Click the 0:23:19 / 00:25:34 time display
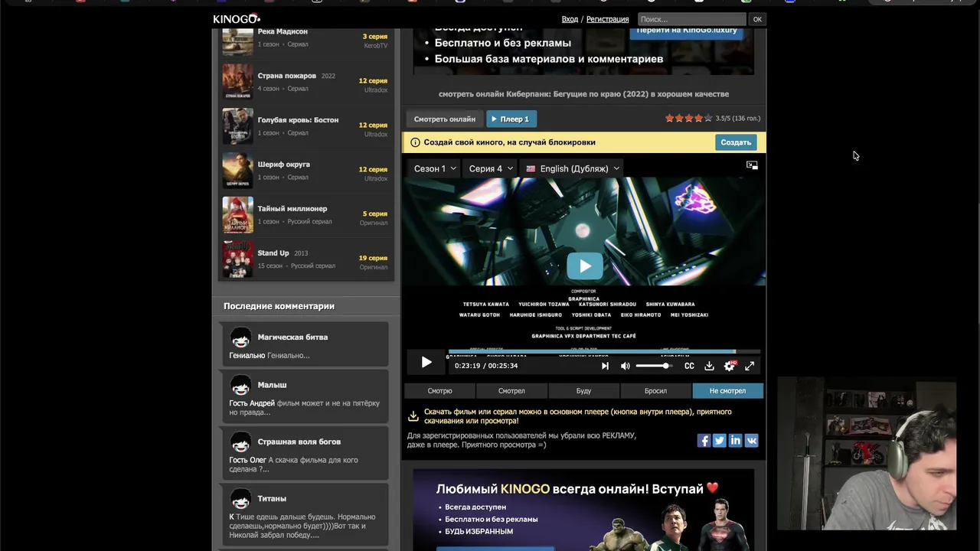This screenshot has width=980, height=551. [x=486, y=366]
